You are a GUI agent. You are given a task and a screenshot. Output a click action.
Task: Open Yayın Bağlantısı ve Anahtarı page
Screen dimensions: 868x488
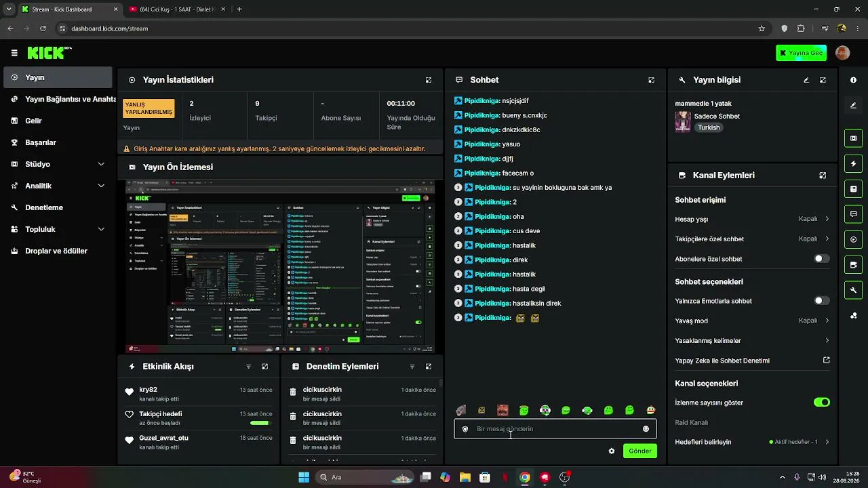click(x=57, y=99)
